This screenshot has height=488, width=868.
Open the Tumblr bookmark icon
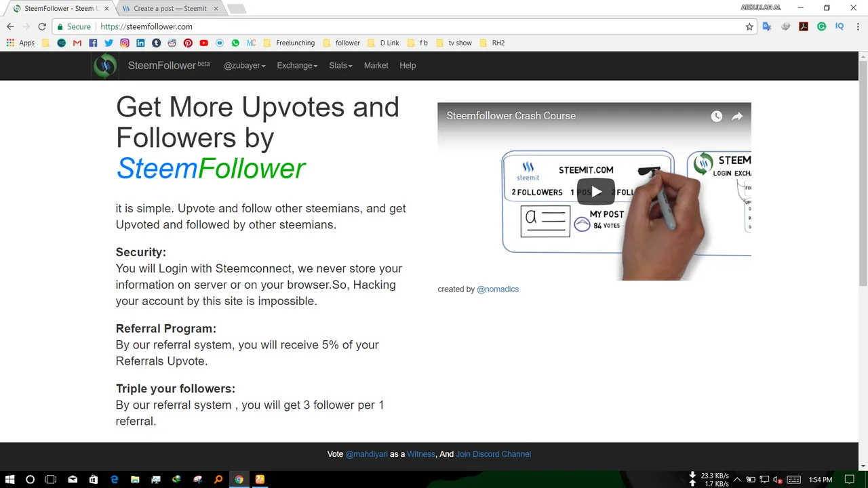(156, 43)
